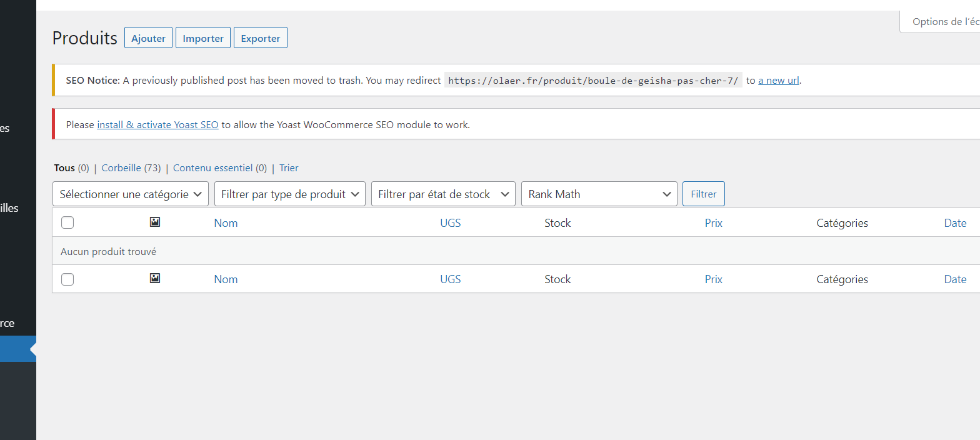
Task: Sort by Prix in the header row
Action: [713, 223]
